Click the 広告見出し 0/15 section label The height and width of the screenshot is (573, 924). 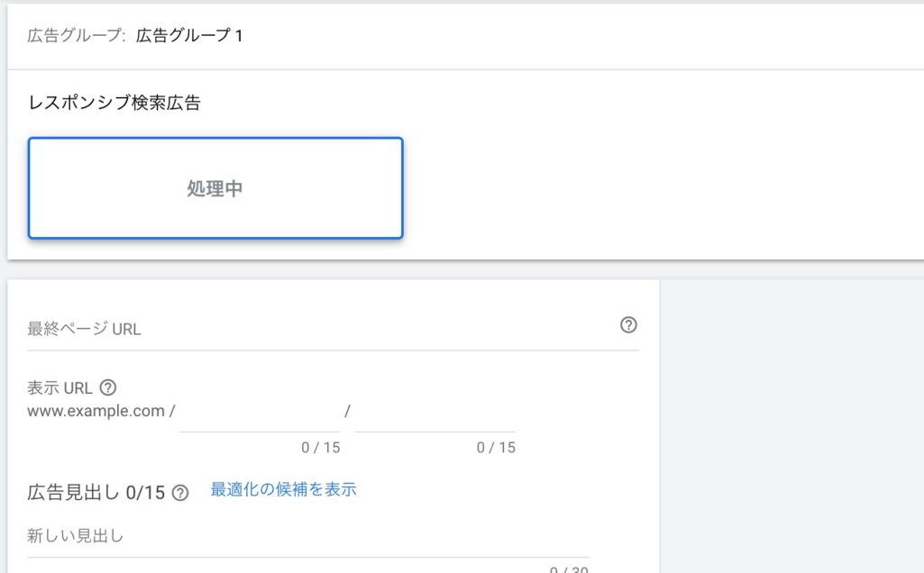coord(96,493)
